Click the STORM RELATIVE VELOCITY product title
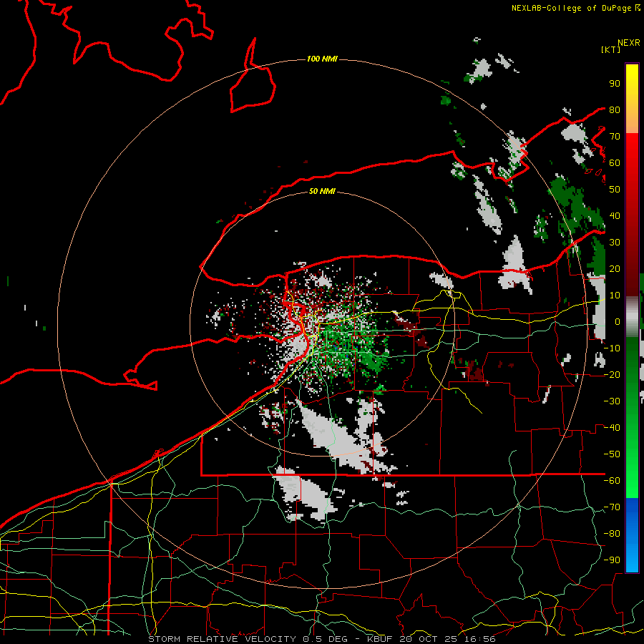Viewport: 644px width, 644px height. coord(224,639)
